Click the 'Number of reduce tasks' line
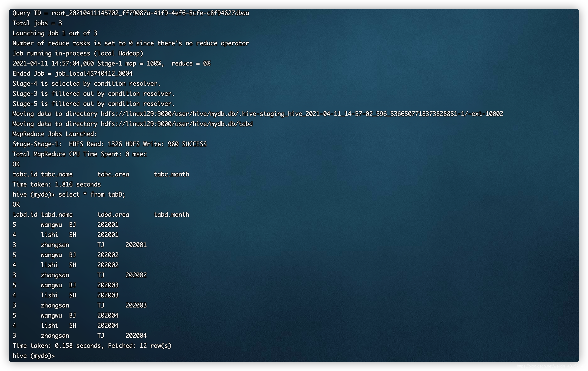 click(131, 43)
